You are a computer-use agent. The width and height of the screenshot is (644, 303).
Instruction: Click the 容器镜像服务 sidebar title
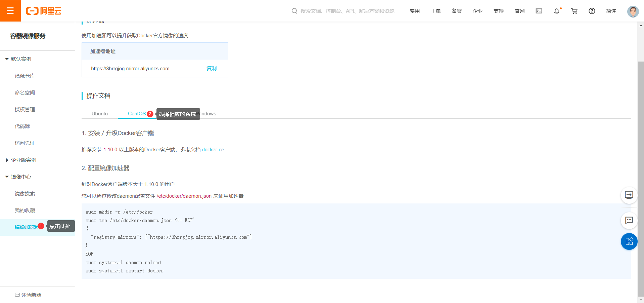click(x=28, y=36)
